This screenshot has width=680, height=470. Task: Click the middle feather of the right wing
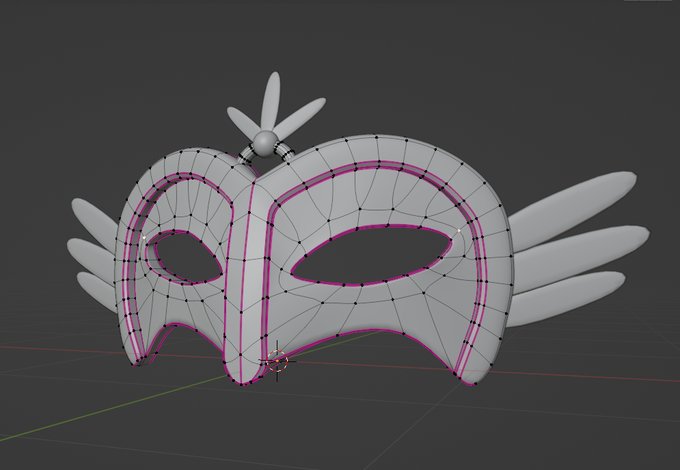click(x=581, y=251)
